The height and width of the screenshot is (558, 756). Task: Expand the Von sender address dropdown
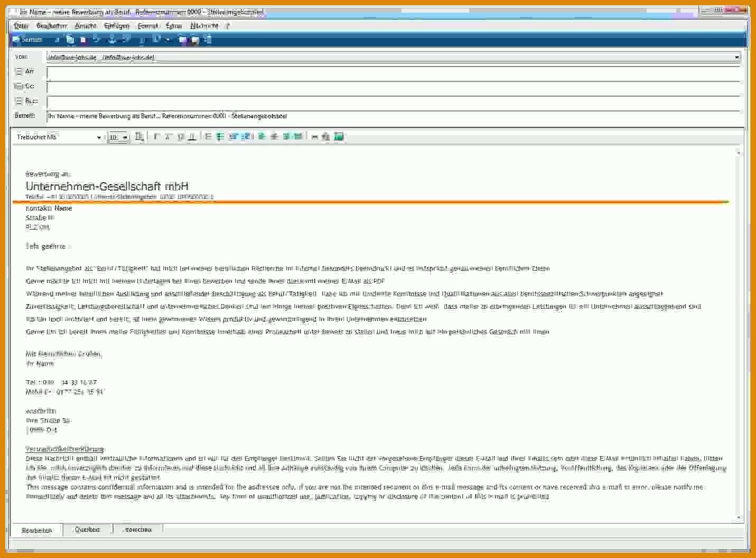click(x=736, y=57)
